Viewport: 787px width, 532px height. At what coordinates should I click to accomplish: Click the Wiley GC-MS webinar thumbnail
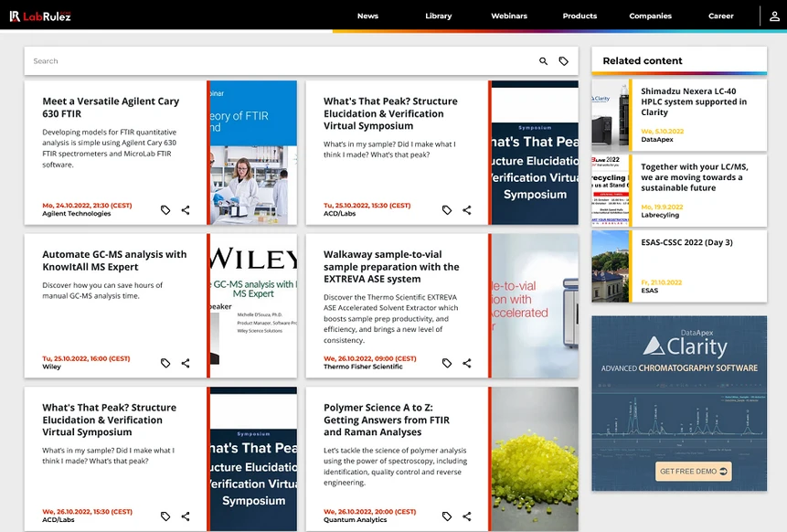pos(253,305)
